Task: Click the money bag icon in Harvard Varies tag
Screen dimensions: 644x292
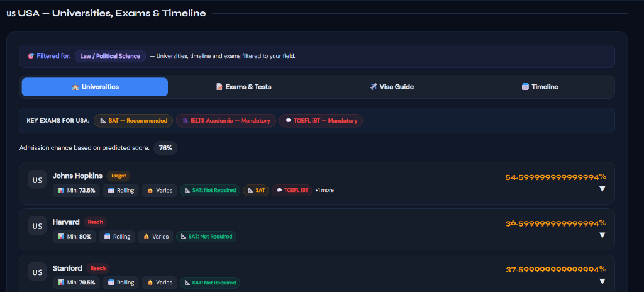Action: 146,237
